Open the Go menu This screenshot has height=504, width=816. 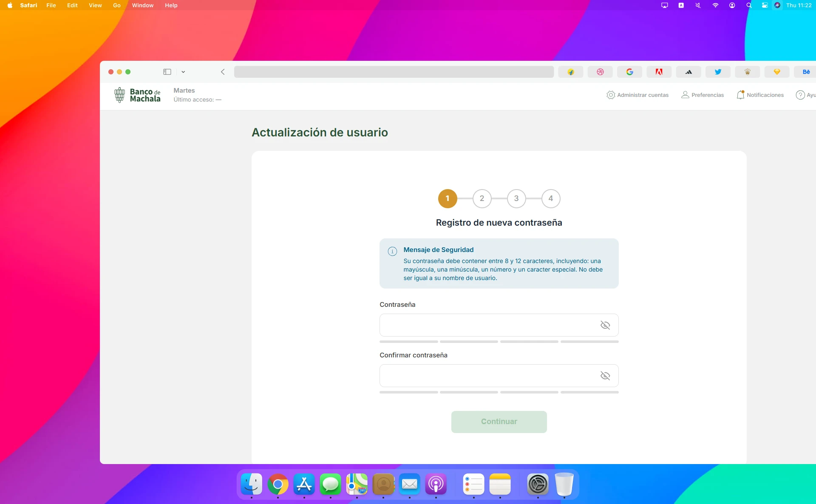117,5
